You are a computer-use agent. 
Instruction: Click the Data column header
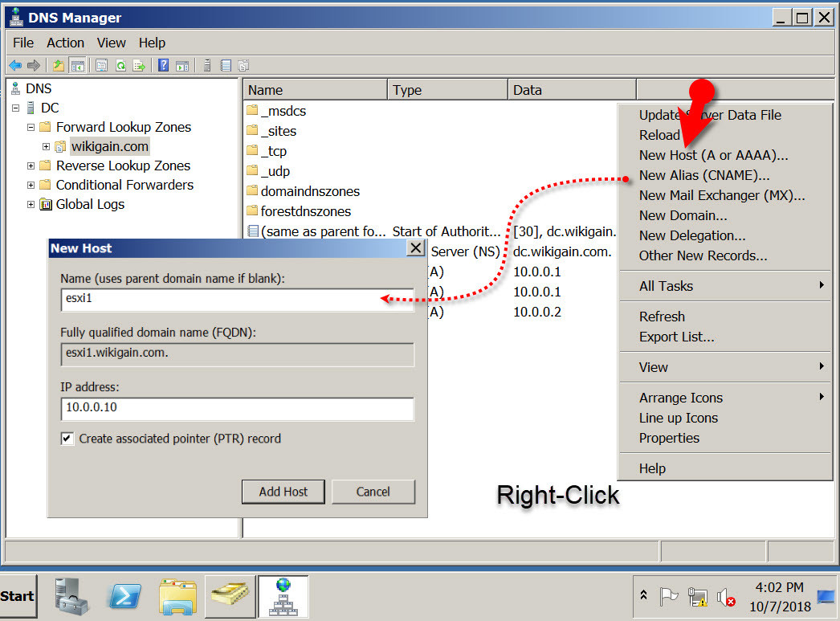[x=572, y=90]
